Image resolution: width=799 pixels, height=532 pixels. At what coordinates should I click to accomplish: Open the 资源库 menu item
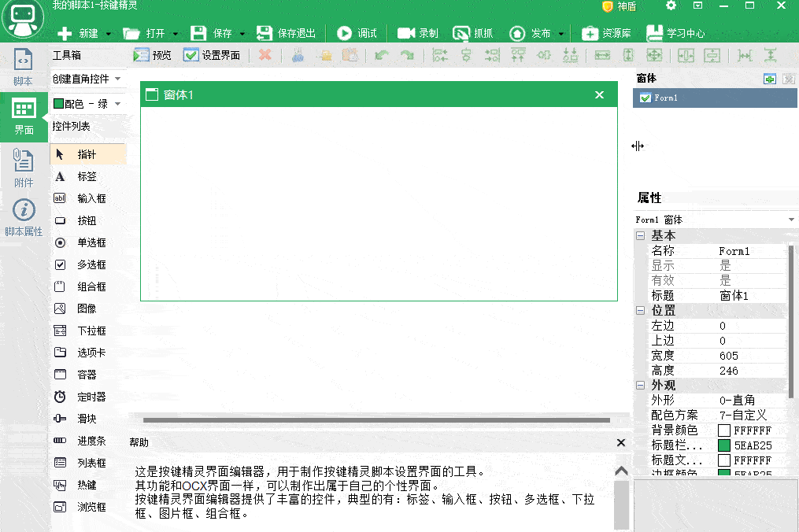click(606, 33)
